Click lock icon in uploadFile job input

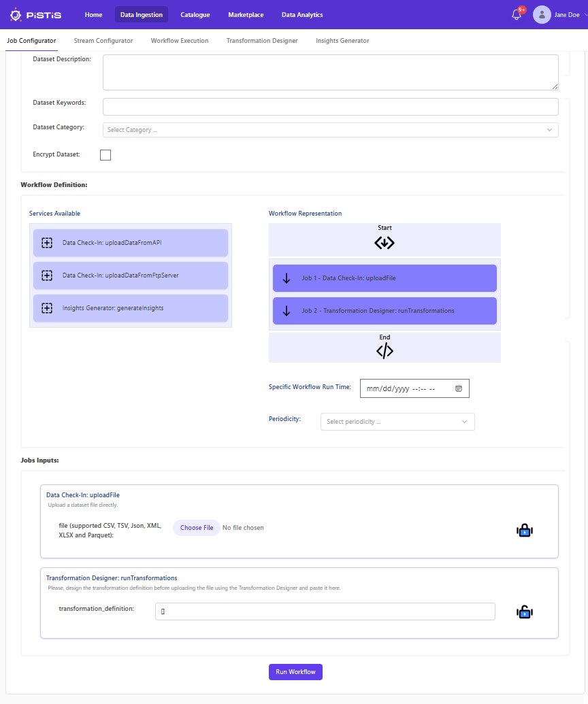coord(525,531)
